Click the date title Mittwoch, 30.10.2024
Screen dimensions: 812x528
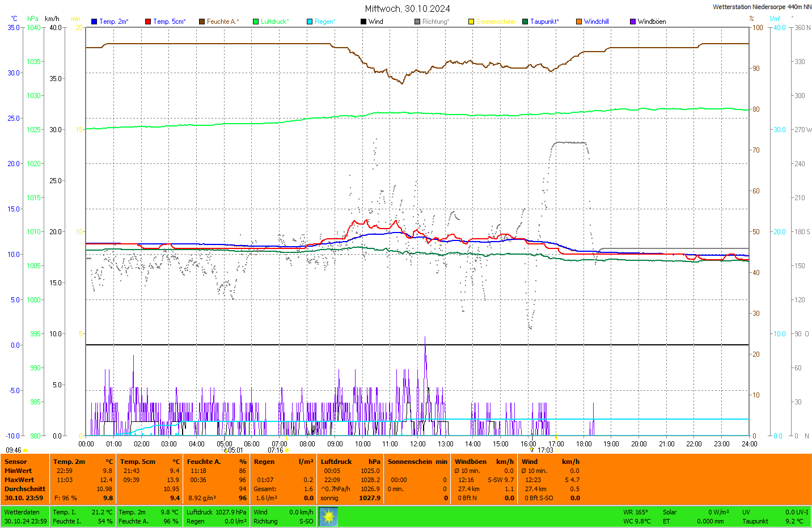407,9
